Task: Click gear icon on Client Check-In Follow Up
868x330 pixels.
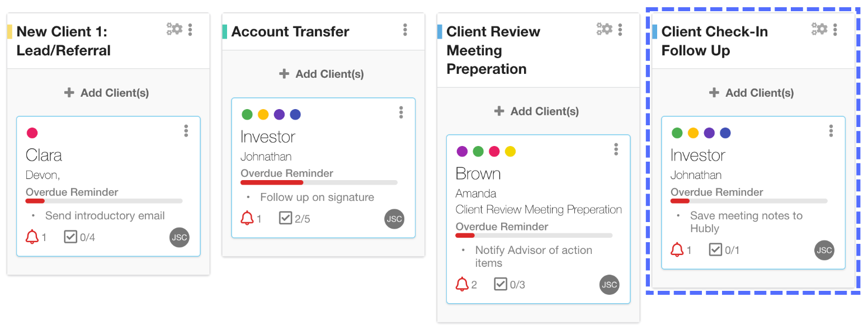Action: [819, 29]
